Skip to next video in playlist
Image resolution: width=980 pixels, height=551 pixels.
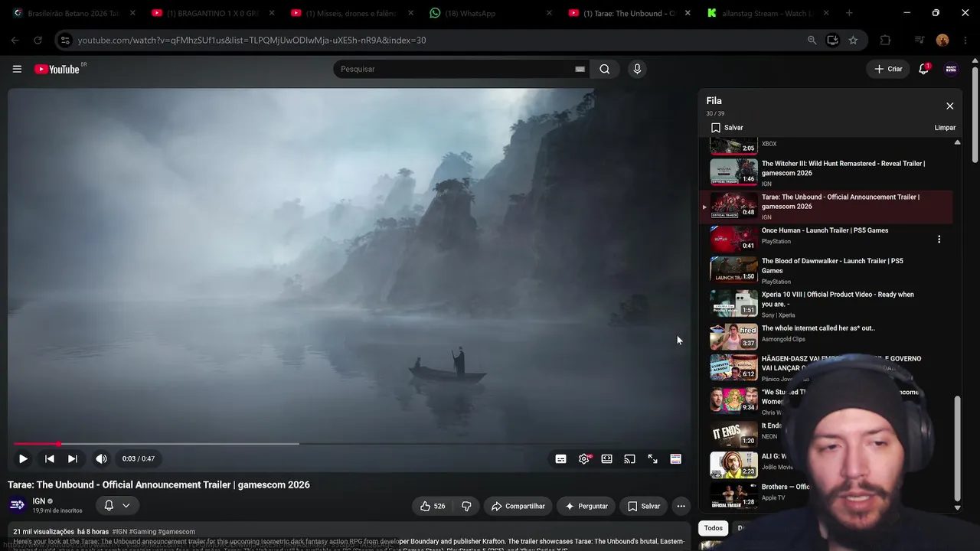pos(72,459)
